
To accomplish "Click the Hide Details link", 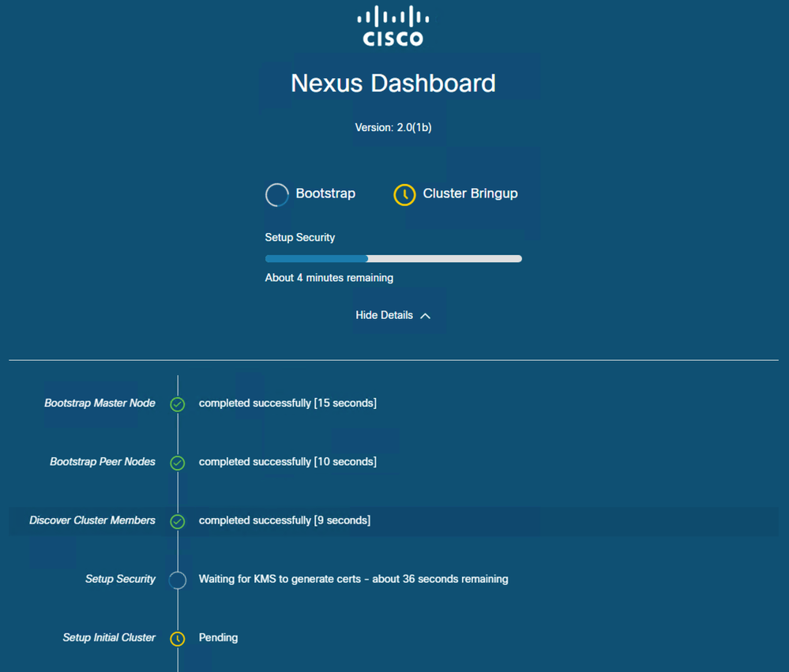I will tap(393, 315).
